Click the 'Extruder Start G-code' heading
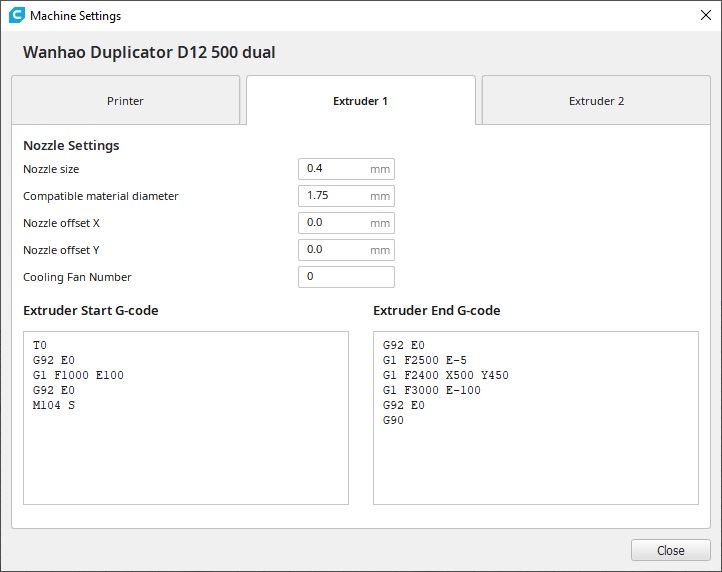 [91, 310]
